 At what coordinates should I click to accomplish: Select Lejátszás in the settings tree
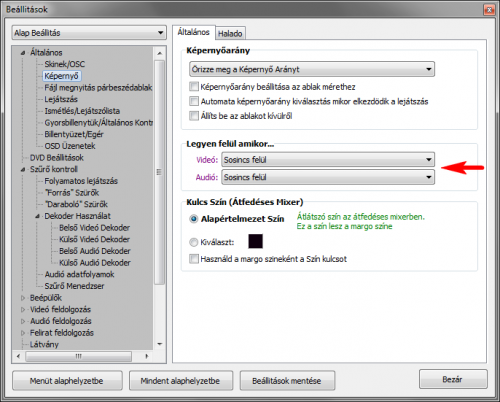pyautogui.click(x=61, y=99)
